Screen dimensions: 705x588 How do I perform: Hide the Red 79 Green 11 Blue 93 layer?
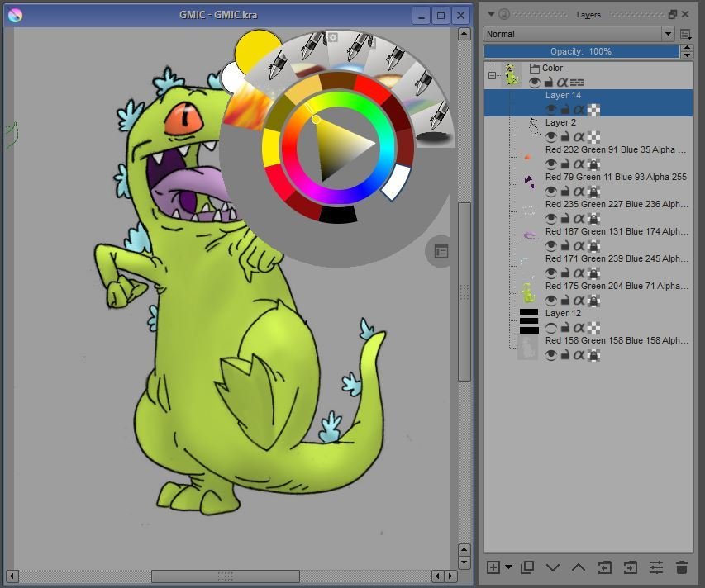pyautogui.click(x=550, y=192)
